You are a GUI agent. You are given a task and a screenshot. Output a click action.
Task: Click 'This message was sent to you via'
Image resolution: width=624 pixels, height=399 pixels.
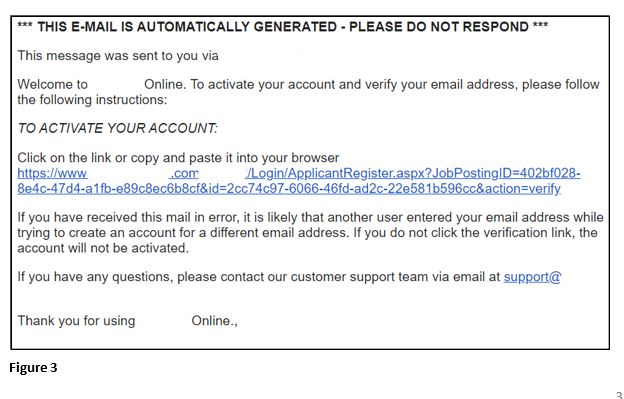118,56
